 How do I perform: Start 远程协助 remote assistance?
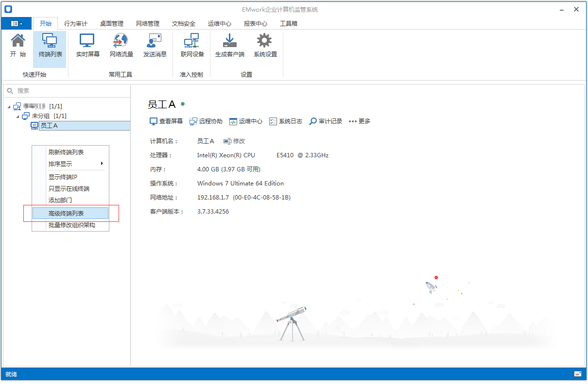click(x=206, y=121)
